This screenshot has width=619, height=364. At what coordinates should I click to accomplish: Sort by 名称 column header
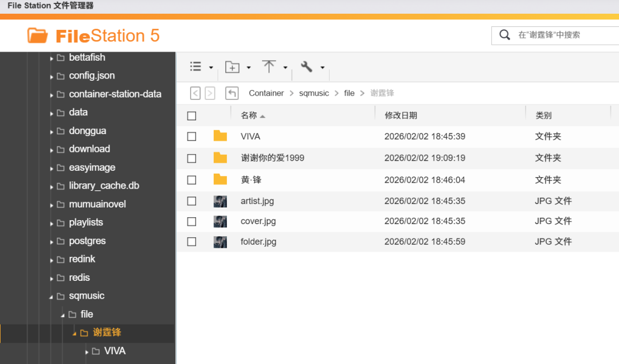click(249, 115)
